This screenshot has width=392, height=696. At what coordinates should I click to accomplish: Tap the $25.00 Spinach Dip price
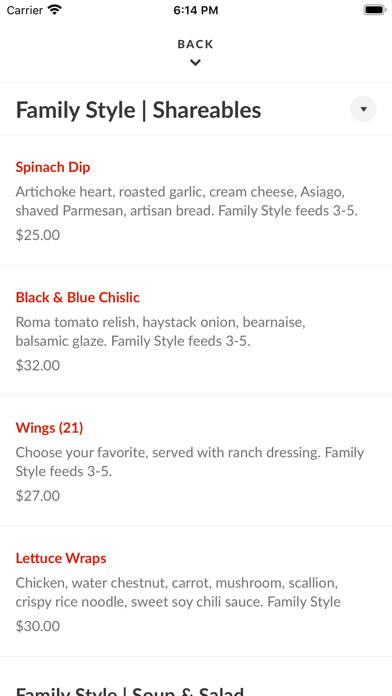(38, 235)
